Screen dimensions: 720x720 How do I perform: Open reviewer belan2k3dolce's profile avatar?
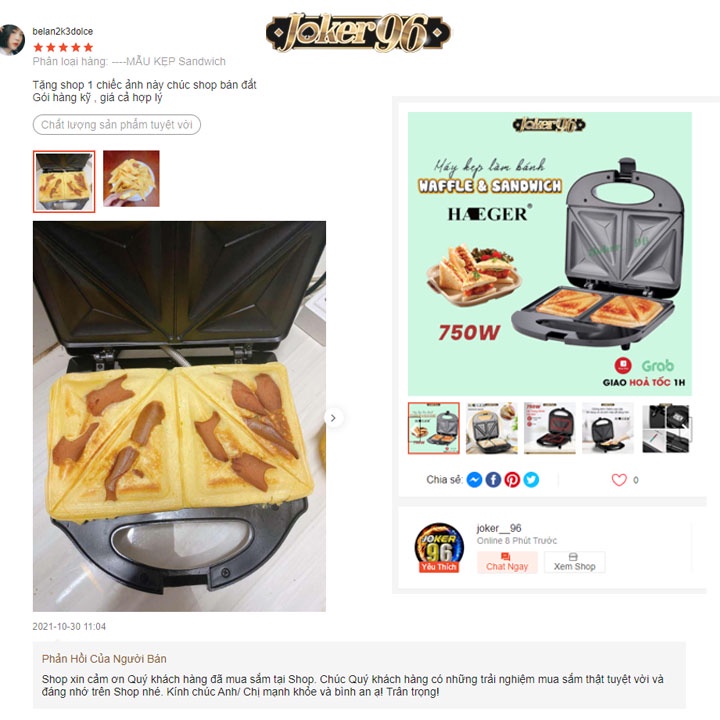11,40
